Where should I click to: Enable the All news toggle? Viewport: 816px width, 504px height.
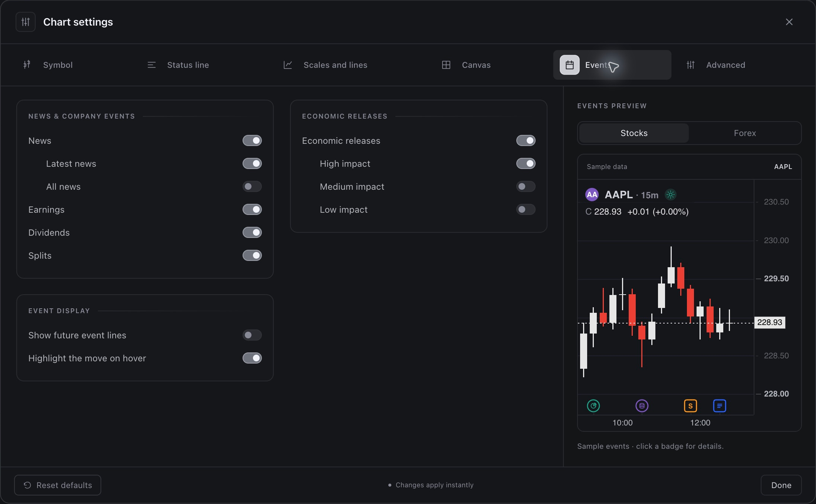(252, 186)
